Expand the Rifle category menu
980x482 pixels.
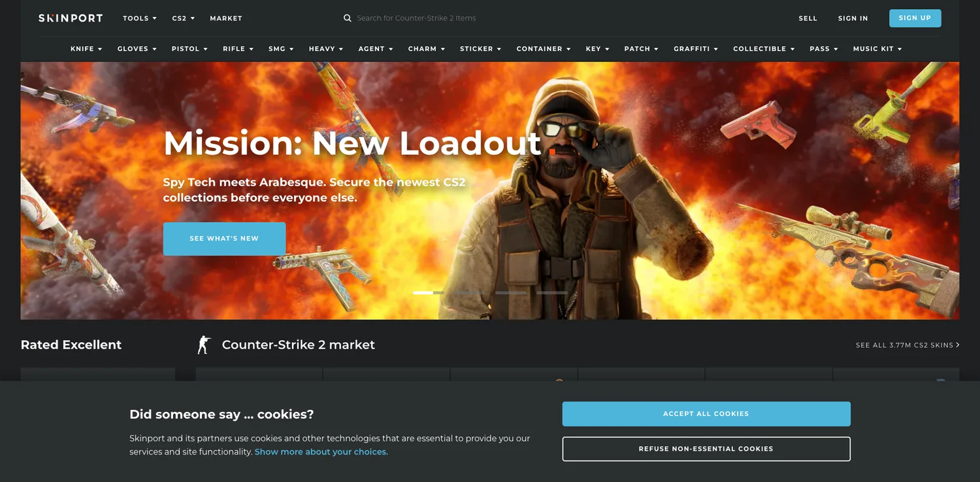pyautogui.click(x=238, y=49)
